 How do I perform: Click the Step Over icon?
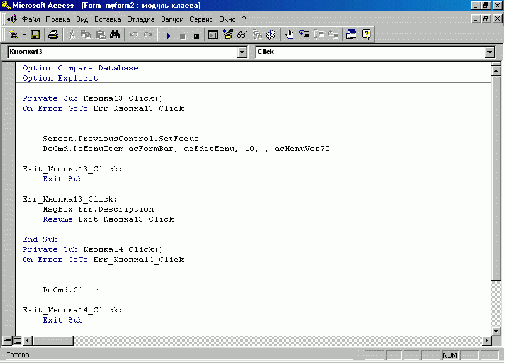(319, 34)
